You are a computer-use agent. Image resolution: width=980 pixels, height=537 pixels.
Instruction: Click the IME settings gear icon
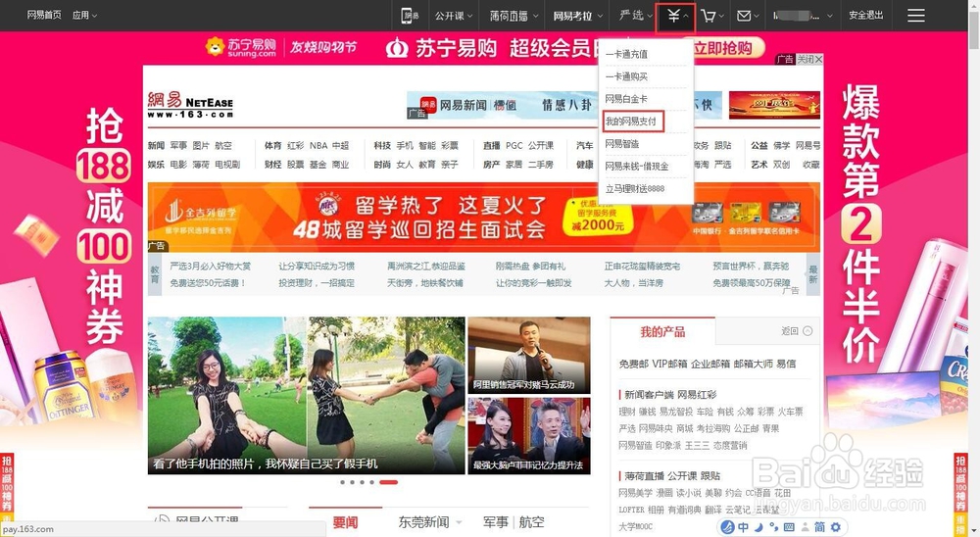click(835, 527)
